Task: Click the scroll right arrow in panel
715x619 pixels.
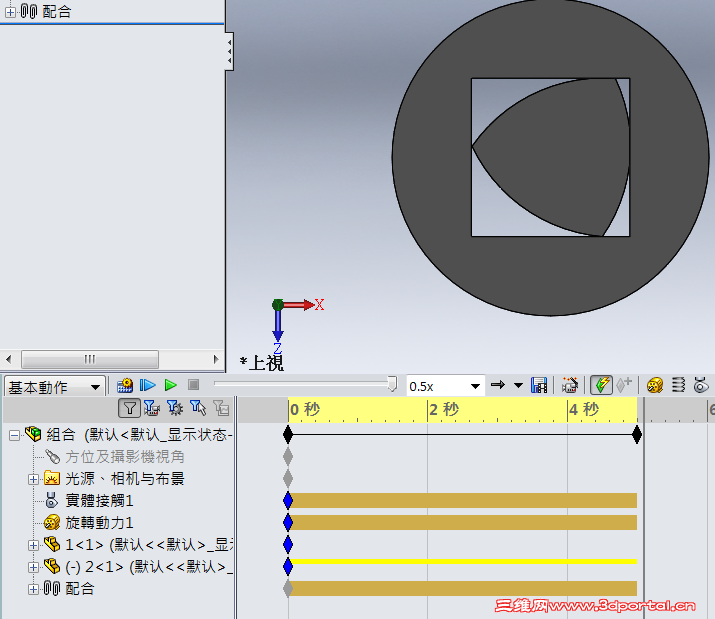Action: pos(216,359)
